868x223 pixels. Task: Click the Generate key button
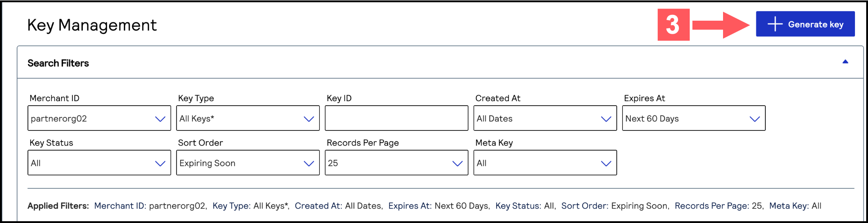point(805,24)
